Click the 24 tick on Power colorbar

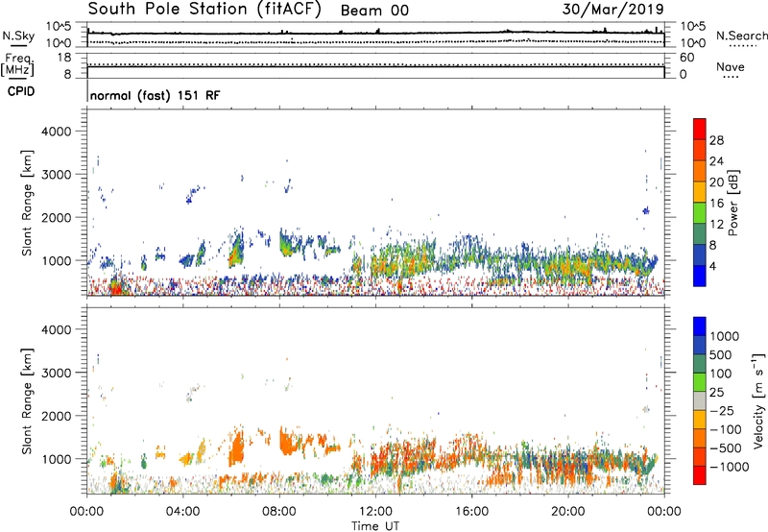pos(716,161)
